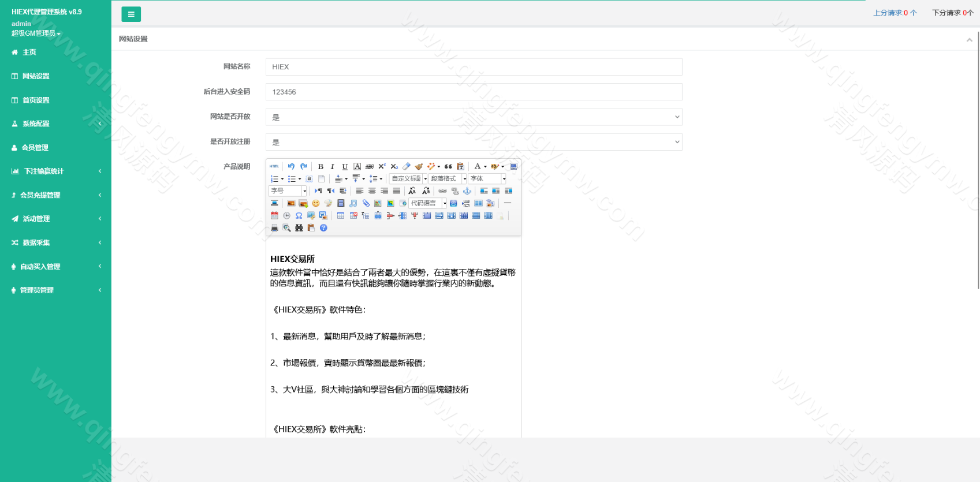Click the print icon in editor toolbar
This screenshot has width=980, height=482.
274,228
